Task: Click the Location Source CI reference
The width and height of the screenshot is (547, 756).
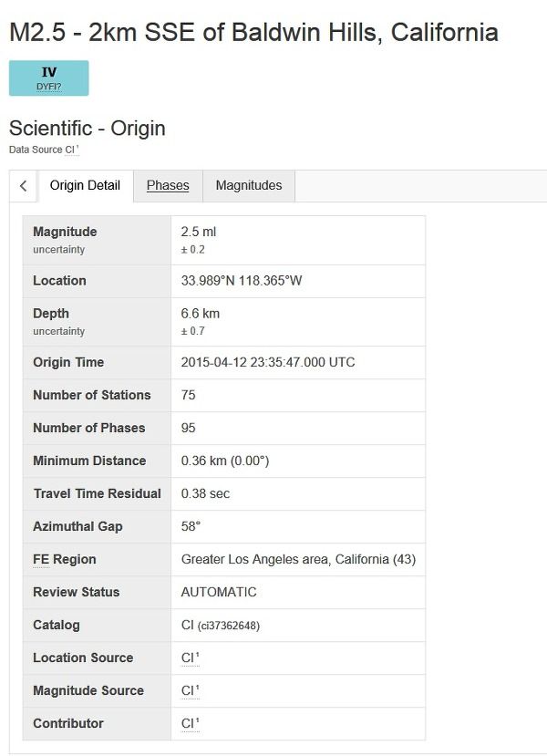Action: pyautogui.click(x=190, y=658)
